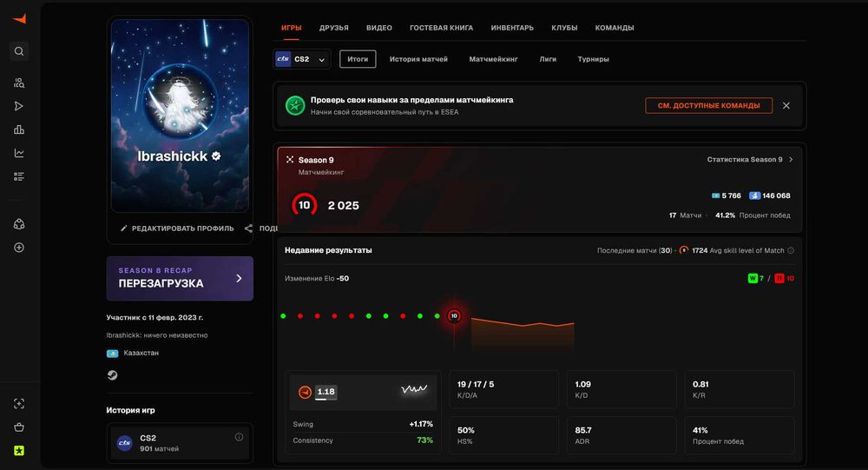This screenshot has width=868, height=470.
Task: Click the FACEIT orange logo icon
Action: pyautogui.click(x=19, y=19)
